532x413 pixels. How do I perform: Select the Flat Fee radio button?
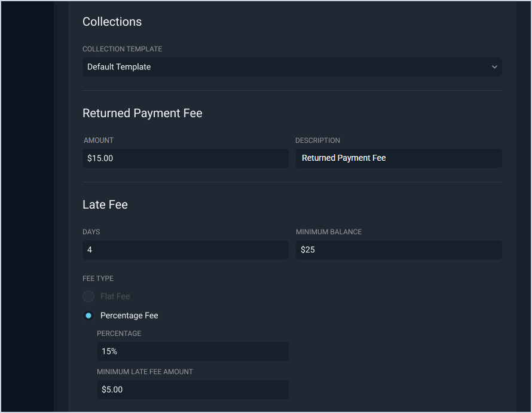(x=88, y=296)
